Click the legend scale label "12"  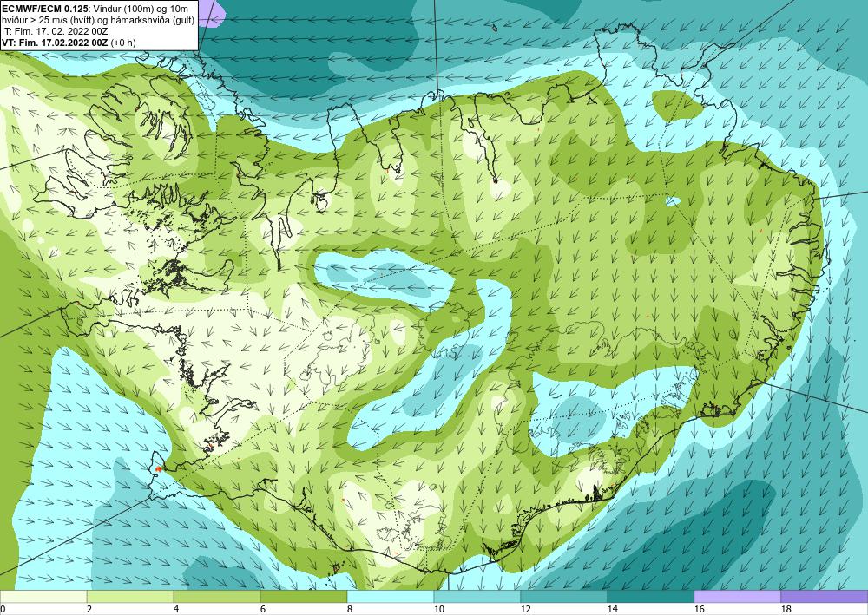coord(526,610)
